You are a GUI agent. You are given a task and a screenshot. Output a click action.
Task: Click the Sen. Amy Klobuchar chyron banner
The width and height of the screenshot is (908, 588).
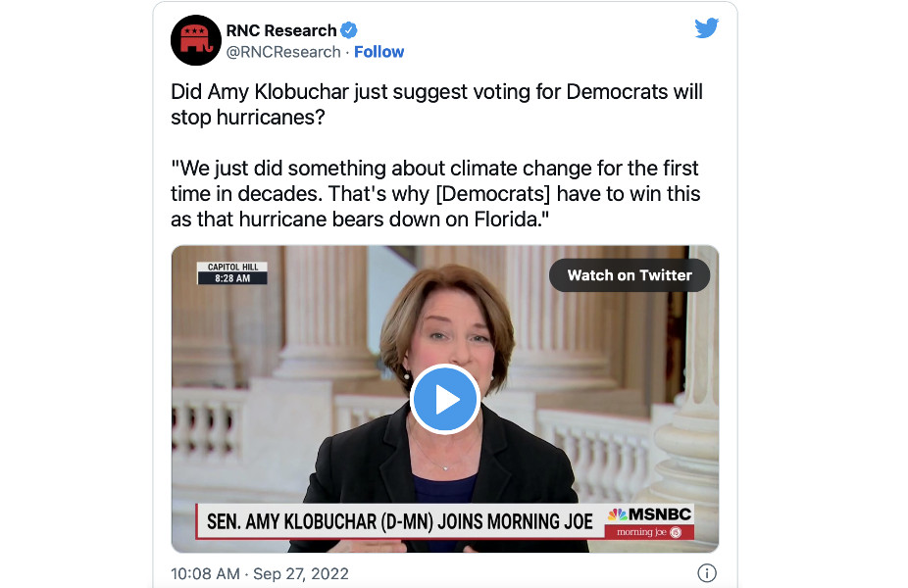tap(399, 521)
